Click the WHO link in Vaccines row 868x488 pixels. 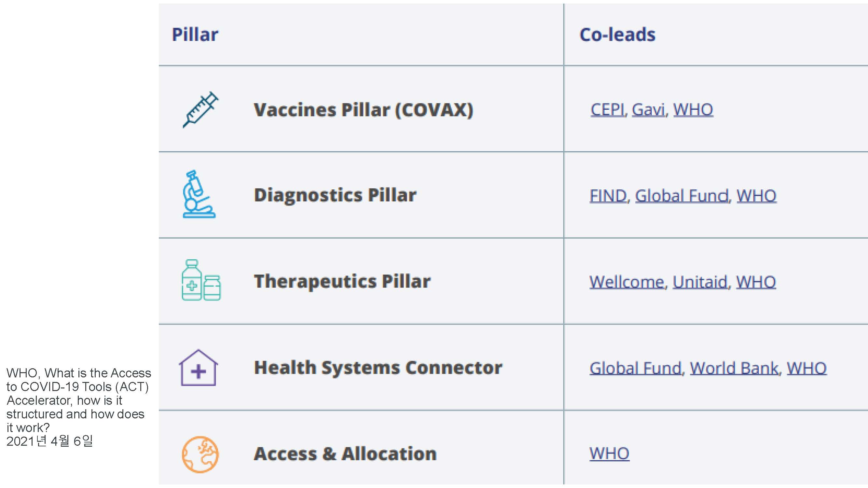(693, 109)
